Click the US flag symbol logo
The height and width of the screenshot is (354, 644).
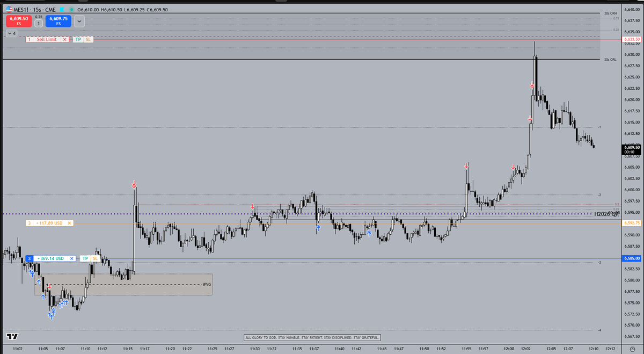pos(9,10)
